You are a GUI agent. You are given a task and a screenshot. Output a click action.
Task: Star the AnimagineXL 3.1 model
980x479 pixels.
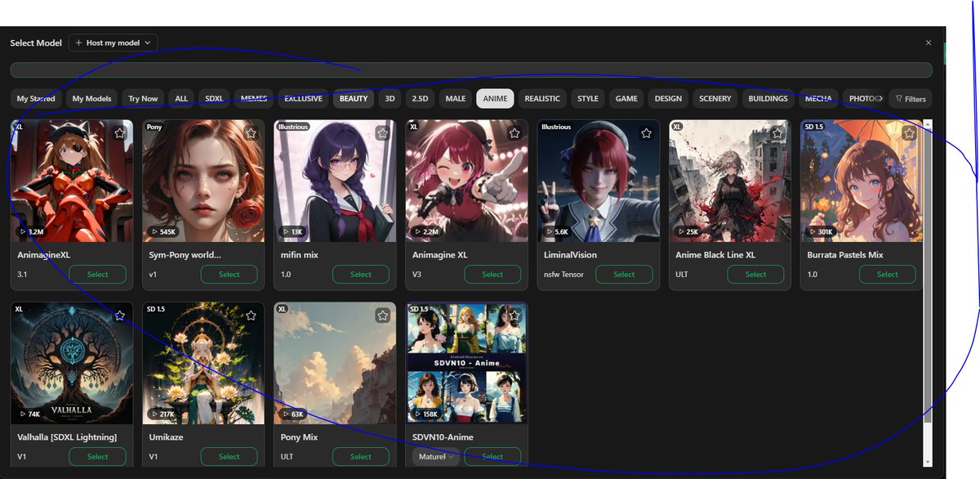(119, 133)
